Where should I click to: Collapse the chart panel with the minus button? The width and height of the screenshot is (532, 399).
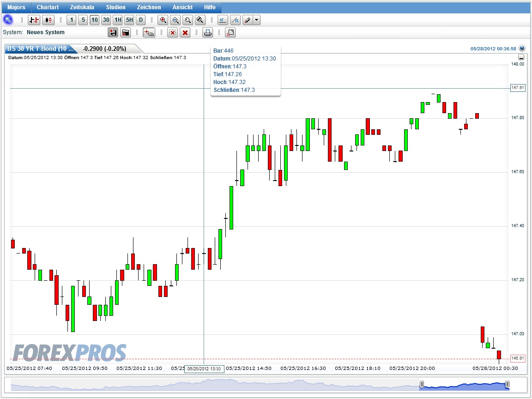point(521,57)
